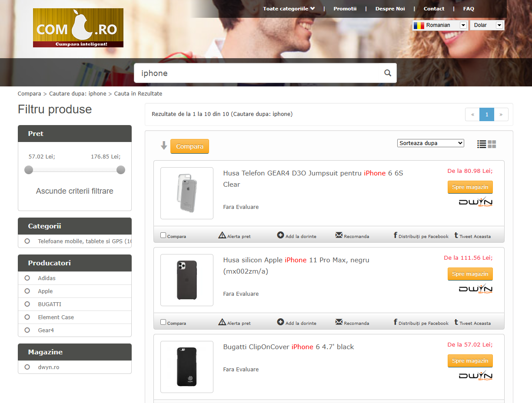Viewport: 532px width, 403px height.
Task: Check Compara box for GEAR4 Jumpsuit case
Action: [163, 235]
